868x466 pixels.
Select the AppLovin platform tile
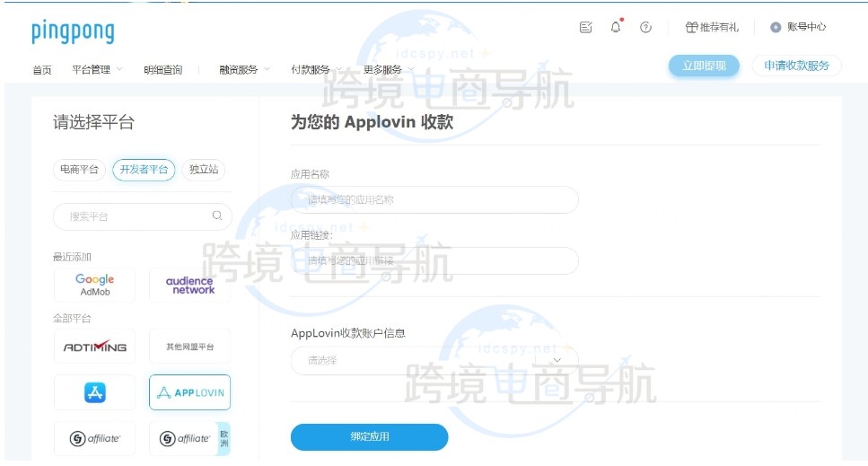190,392
